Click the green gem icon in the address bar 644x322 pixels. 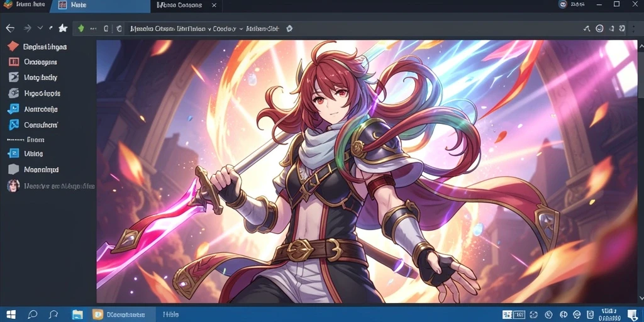click(x=81, y=28)
